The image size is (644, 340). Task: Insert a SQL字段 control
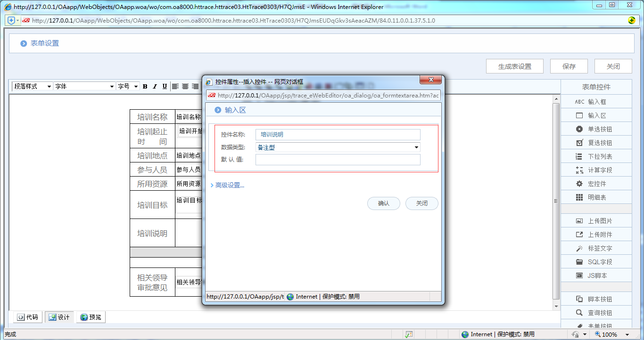(x=596, y=261)
